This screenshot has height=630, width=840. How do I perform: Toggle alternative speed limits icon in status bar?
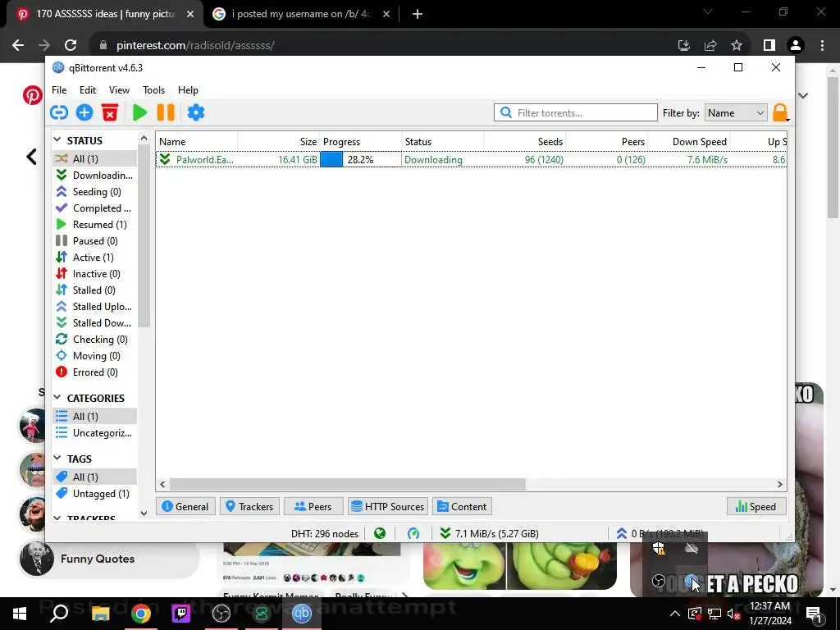click(413, 533)
